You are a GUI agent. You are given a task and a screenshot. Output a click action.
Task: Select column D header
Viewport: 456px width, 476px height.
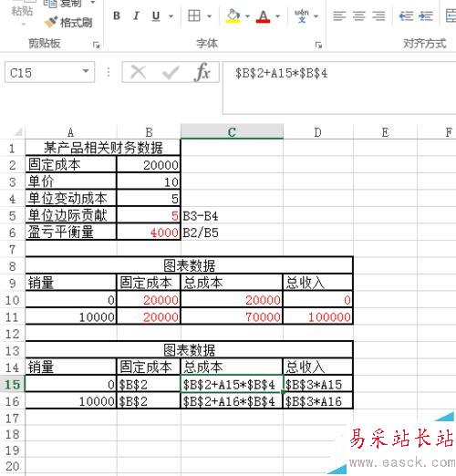click(318, 132)
